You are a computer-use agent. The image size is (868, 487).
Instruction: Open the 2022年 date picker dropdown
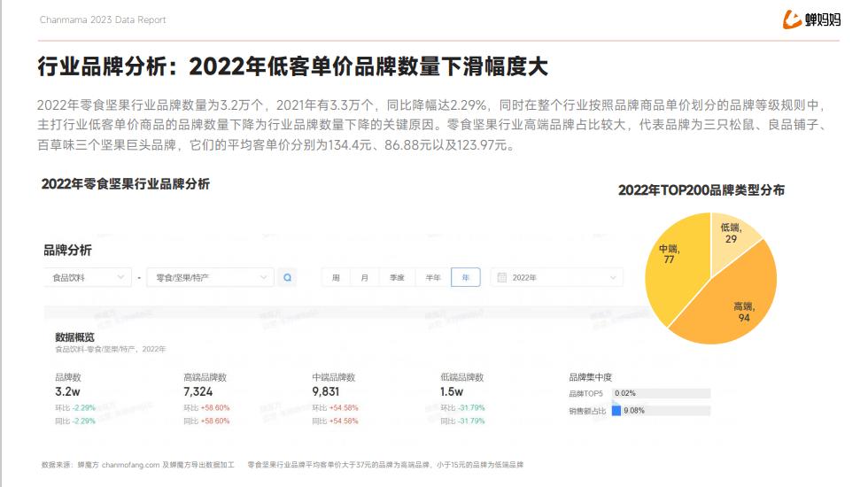556,277
